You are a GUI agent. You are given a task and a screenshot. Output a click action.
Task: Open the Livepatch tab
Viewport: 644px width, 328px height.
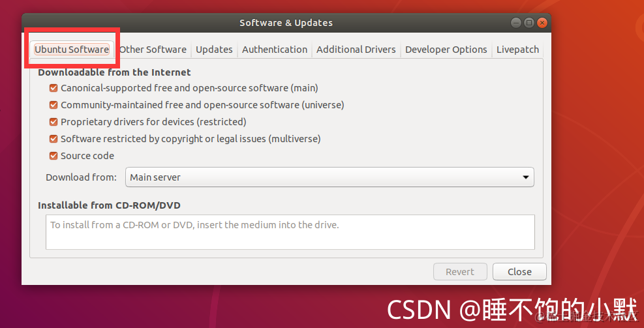coord(517,50)
